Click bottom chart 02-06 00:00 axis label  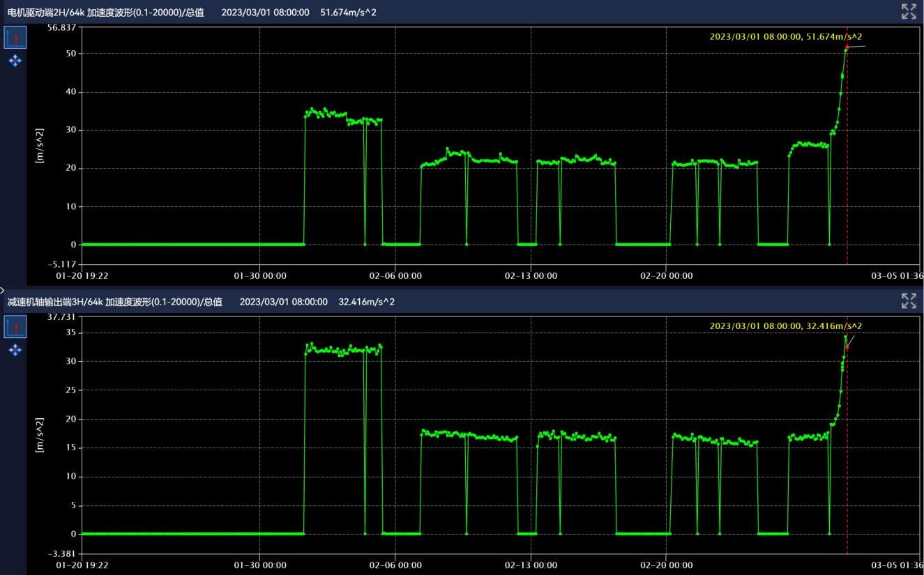coord(395,565)
